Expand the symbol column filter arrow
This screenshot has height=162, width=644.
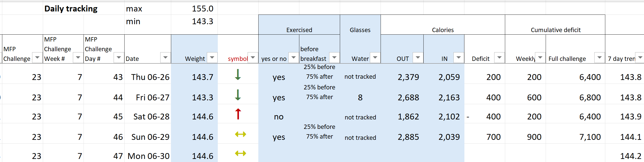[x=253, y=58]
